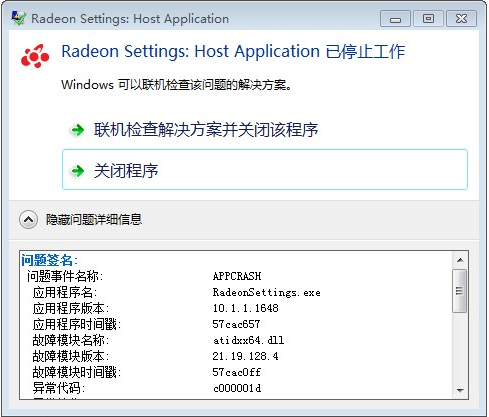This screenshot has height=417, width=489.
Task: Click the 应用程序名 label
Action: click(x=65, y=292)
